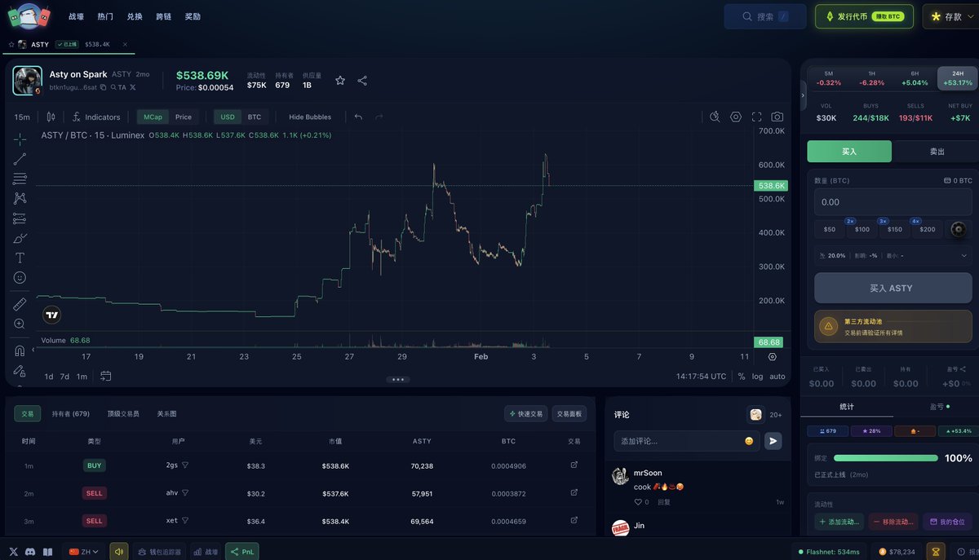979x560 pixels.
Task: Open the go-to-date calendar icon
Action: click(106, 376)
